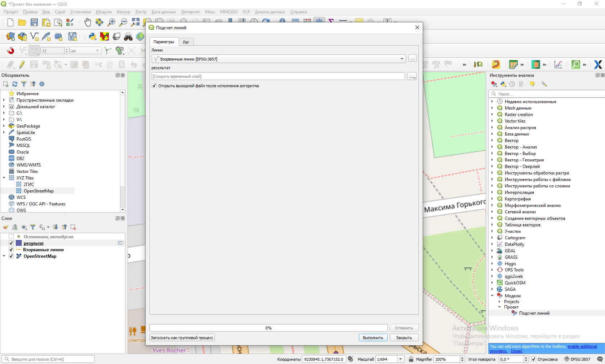Image resolution: width=605 pixels, height=364 pixels.
Task: Click the Zoom In magnifier icon
Action: tap(111, 22)
